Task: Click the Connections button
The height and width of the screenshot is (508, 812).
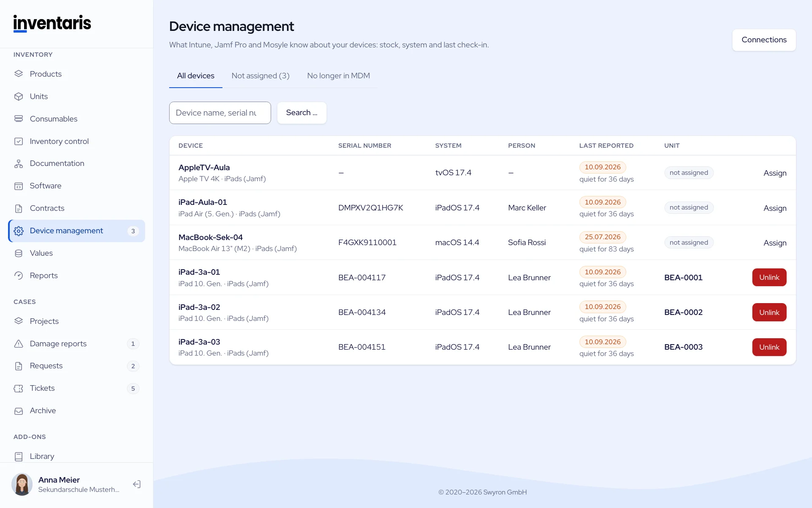Action: 764,40
